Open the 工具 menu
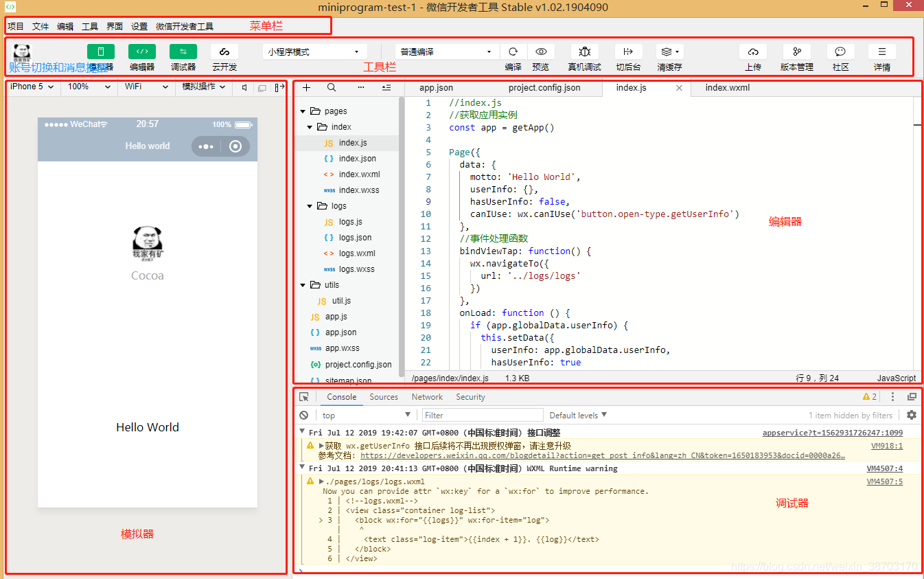This screenshot has height=579, width=924. click(90, 27)
